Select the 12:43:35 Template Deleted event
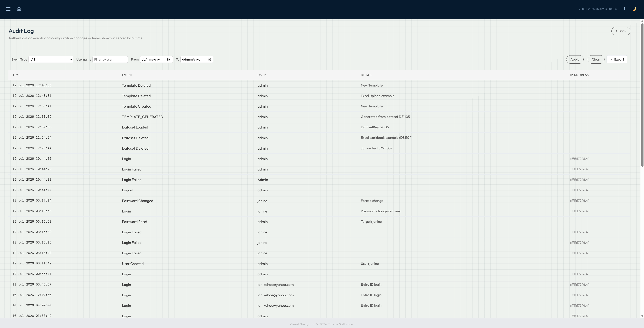The image size is (644, 328). point(136,85)
